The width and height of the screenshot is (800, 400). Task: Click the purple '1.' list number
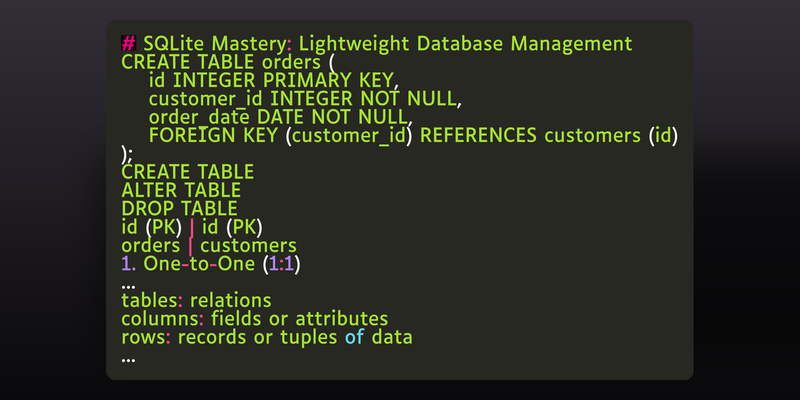point(130,264)
